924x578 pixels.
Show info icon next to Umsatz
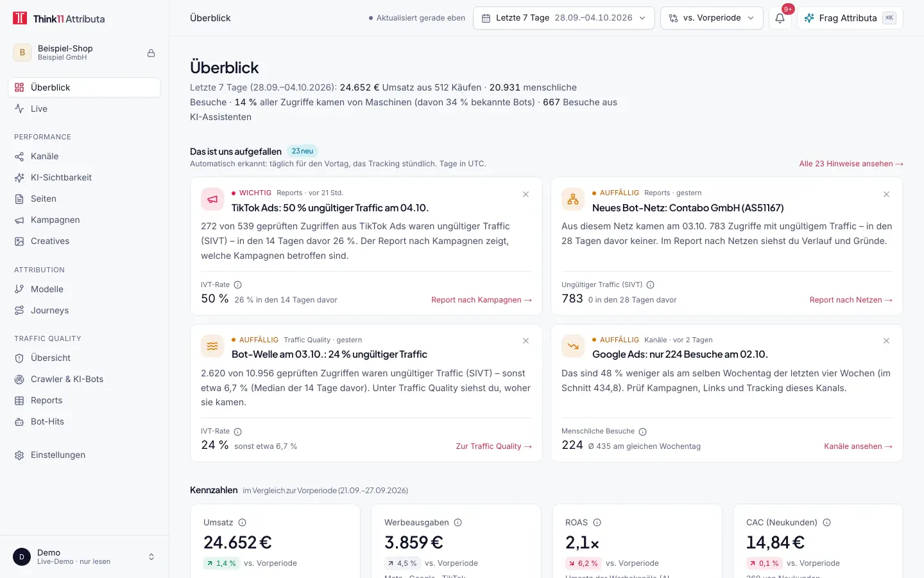pos(243,523)
